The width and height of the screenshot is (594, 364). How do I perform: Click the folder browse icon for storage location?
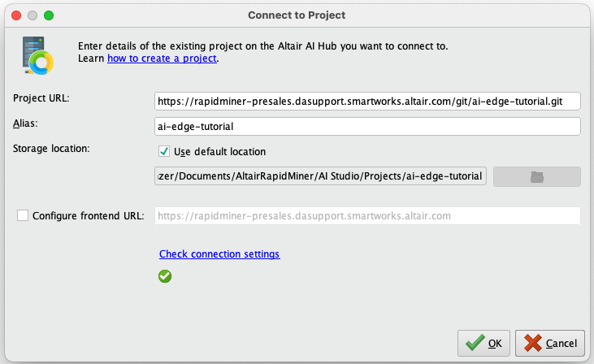pos(536,177)
